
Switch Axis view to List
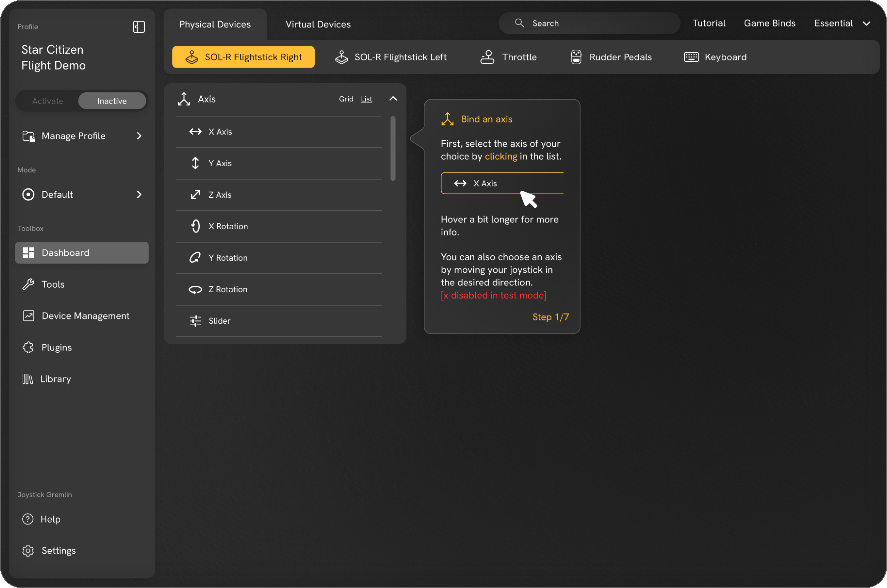(x=366, y=99)
